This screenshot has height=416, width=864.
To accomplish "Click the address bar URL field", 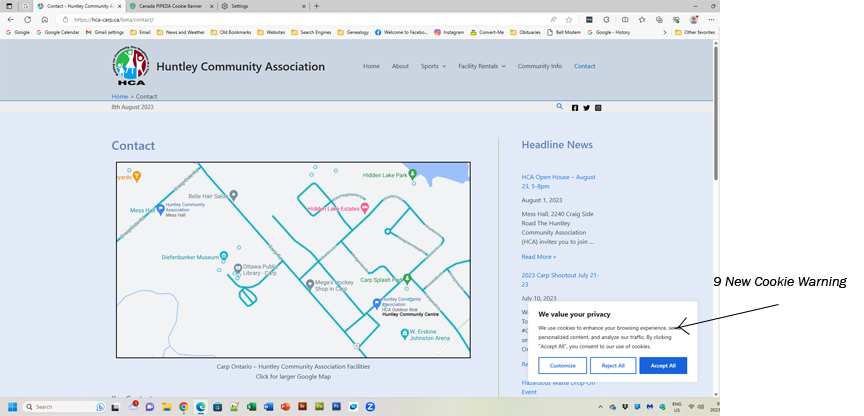I will coord(300,19).
